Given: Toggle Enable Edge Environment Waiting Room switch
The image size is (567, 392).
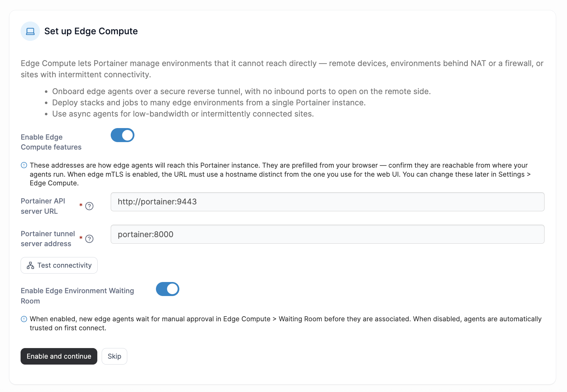Looking at the screenshot, I should (x=167, y=289).
